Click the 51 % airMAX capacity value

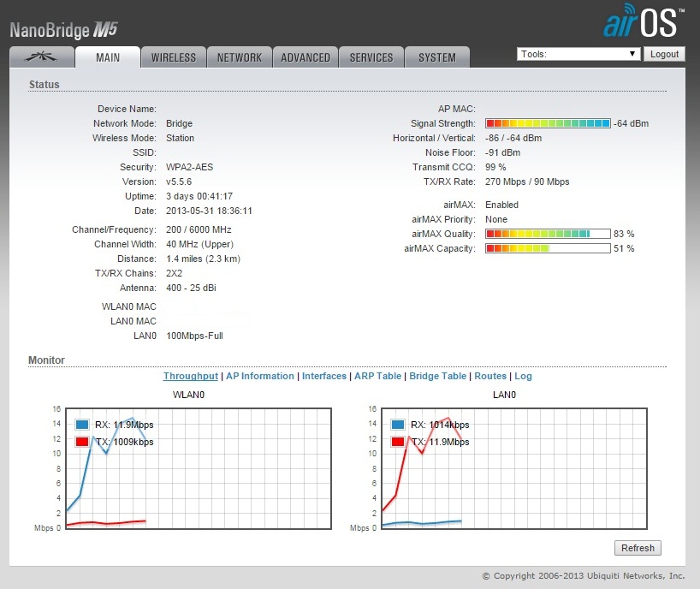tap(624, 248)
